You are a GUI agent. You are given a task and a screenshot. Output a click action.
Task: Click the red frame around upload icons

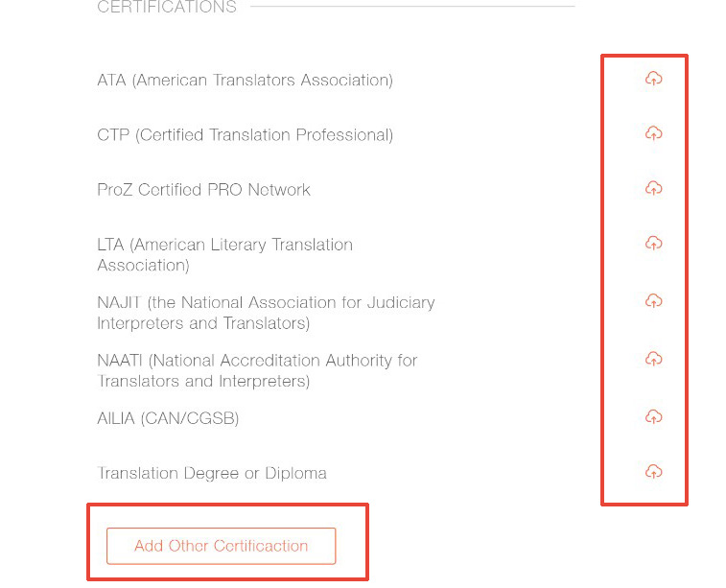coord(602,278)
